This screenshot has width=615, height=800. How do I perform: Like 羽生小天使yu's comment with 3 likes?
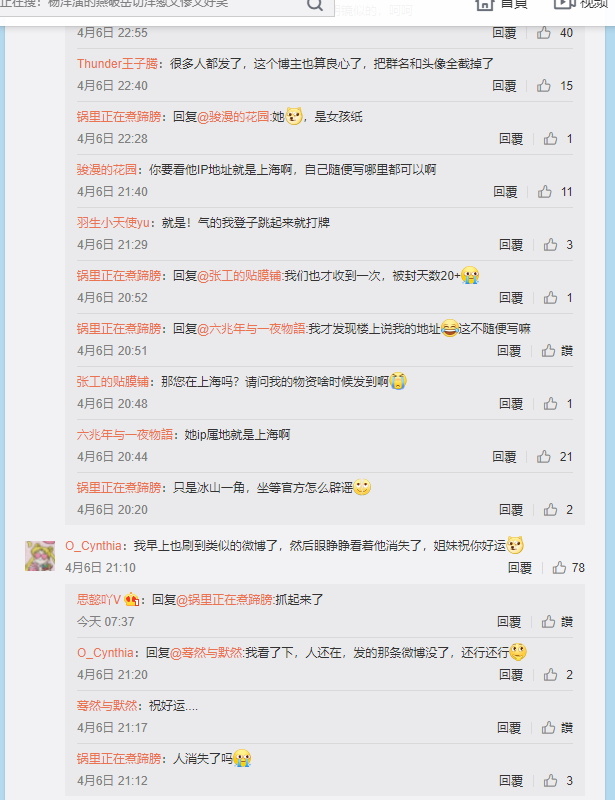pyautogui.click(x=550, y=245)
